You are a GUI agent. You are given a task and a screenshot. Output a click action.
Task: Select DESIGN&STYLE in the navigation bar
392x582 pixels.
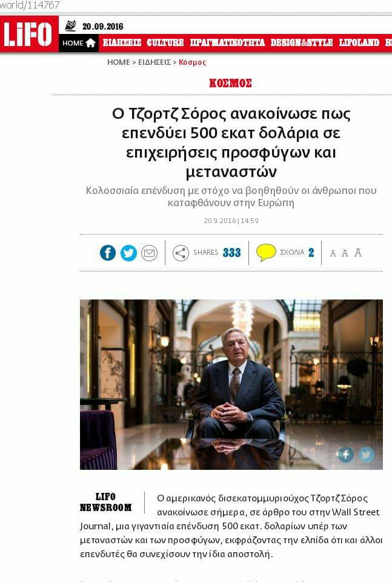click(302, 42)
